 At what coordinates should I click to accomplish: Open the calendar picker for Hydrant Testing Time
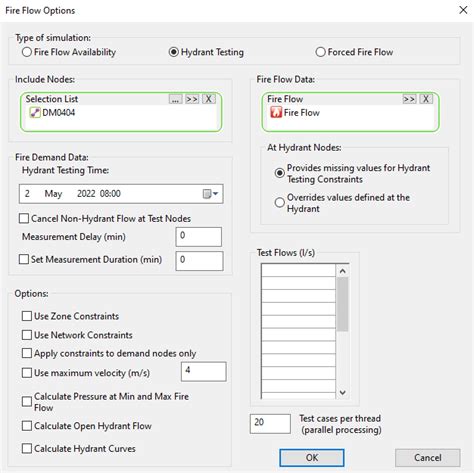pyautogui.click(x=211, y=194)
